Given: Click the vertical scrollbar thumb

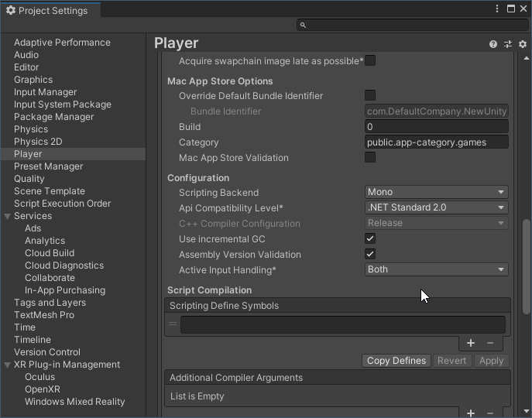Looking at the screenshot, I should click(527, 267).
